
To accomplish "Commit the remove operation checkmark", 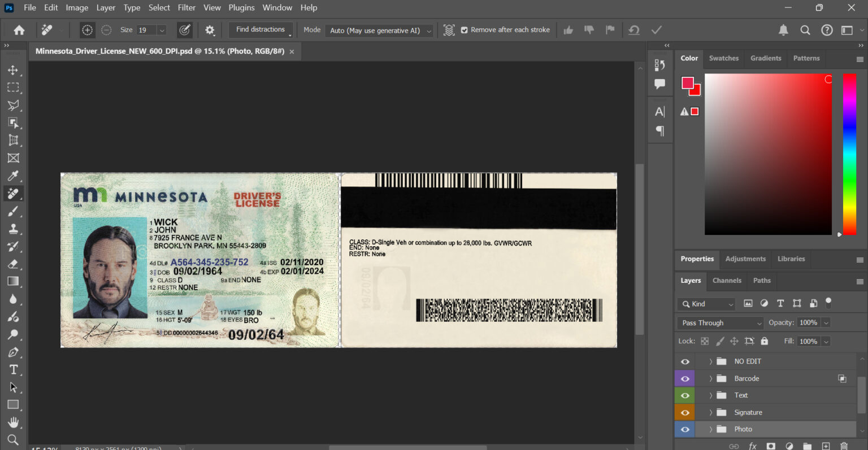I will click(x=656, y=30).
